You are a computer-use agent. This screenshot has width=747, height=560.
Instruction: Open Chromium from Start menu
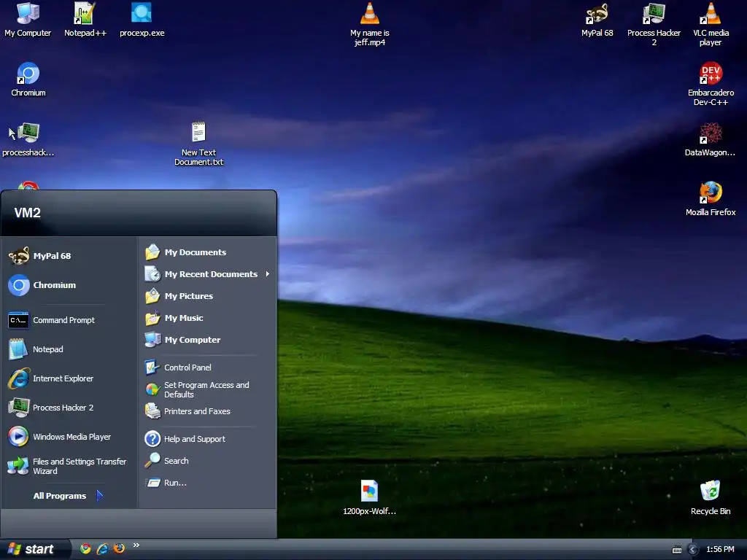[x=69, y=285]
